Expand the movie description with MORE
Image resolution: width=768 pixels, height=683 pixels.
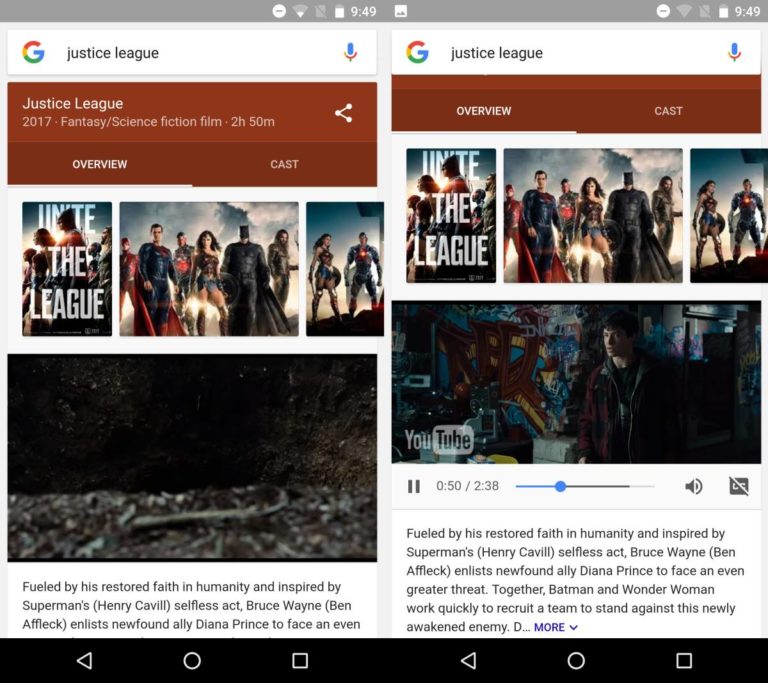point(555,627)
